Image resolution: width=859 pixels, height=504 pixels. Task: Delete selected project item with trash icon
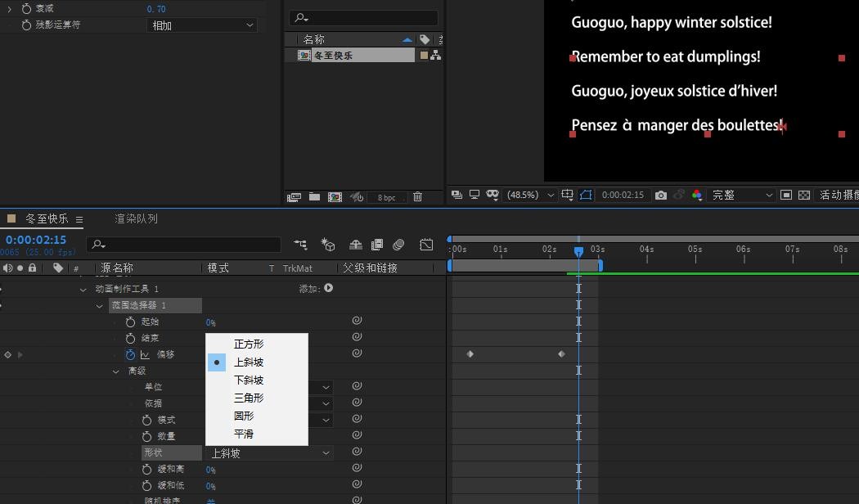point(417,196)
